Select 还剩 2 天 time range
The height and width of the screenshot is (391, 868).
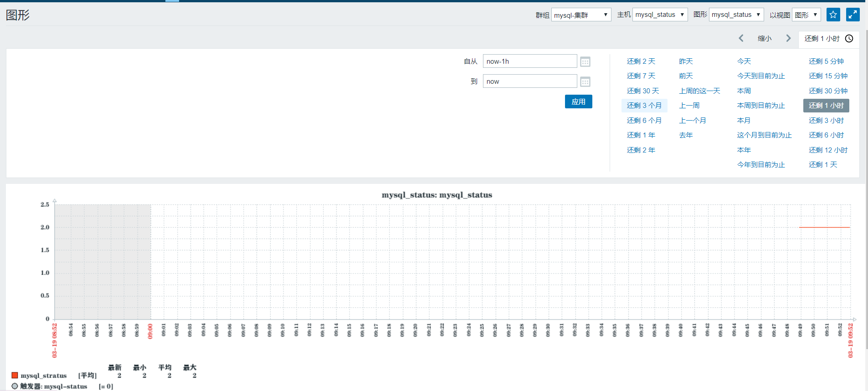coord(641,61)
